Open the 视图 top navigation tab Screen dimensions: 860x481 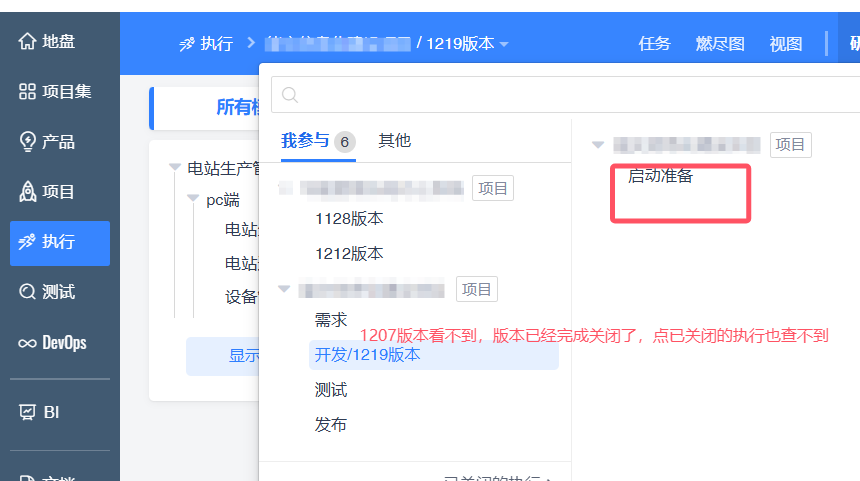point(785,43)
